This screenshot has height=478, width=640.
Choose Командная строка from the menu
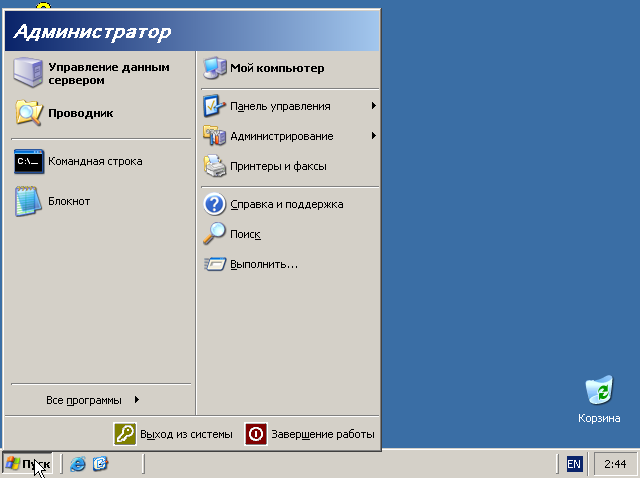click(x=101, y=161)
